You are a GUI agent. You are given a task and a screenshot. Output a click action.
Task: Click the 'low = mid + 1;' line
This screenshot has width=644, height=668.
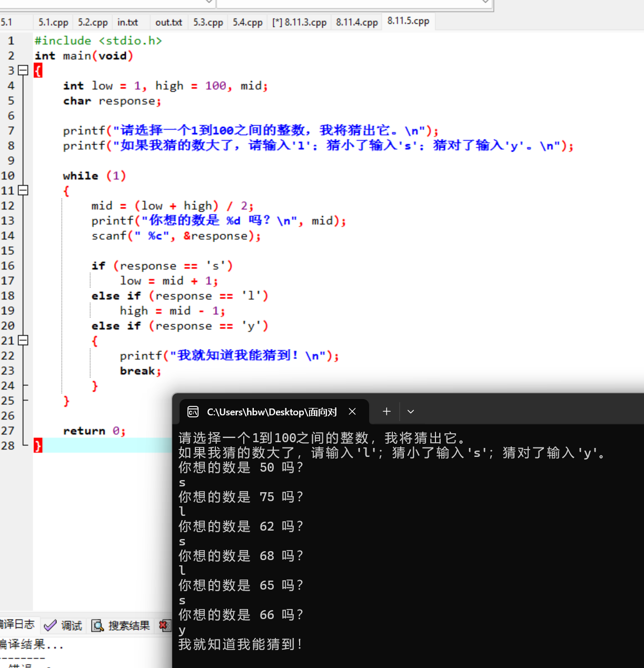click(x=169, y=281)
